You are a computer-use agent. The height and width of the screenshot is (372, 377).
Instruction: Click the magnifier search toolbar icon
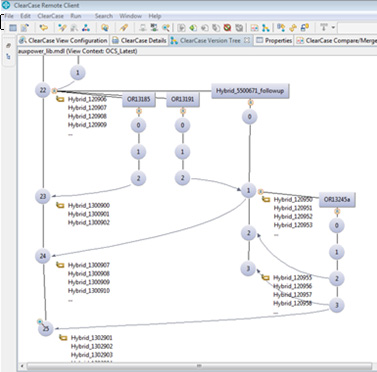pos(166,28)
